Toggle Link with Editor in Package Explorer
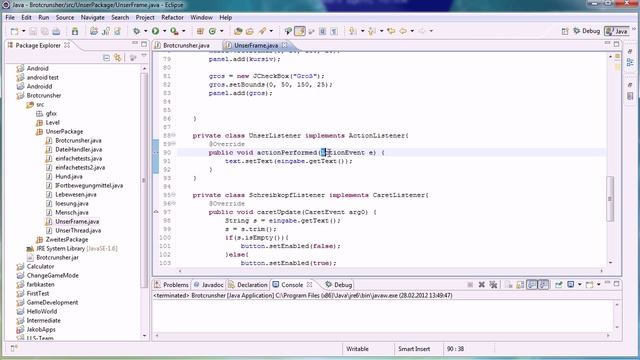The image size is (640, 360). tap(118, 58)
